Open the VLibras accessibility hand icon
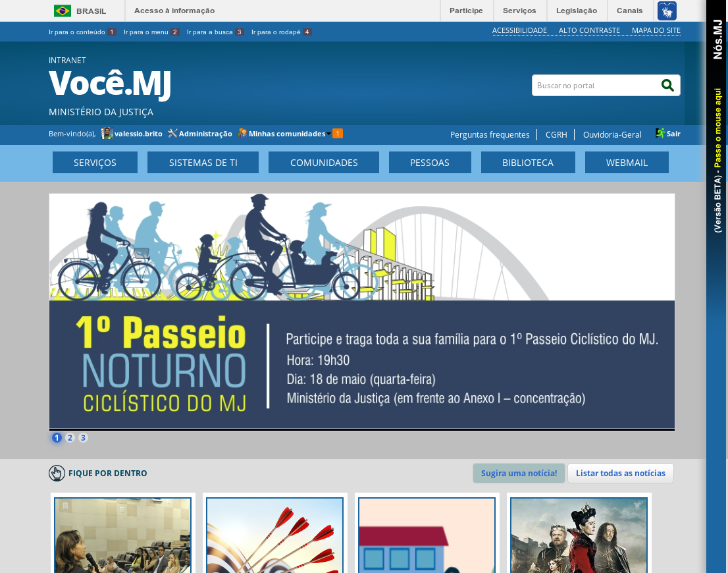 coord(667,11)
